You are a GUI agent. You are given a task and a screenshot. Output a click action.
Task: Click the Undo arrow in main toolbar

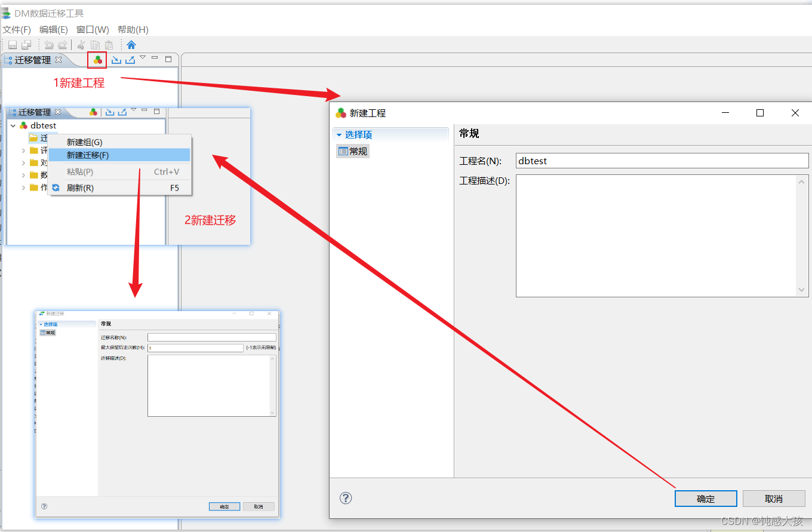click(49, 45)
